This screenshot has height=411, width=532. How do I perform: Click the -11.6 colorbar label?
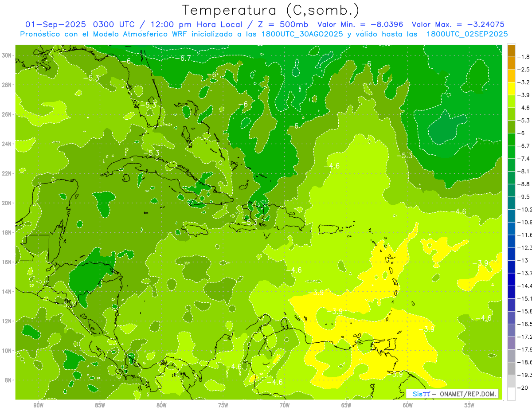pos(524,235)
